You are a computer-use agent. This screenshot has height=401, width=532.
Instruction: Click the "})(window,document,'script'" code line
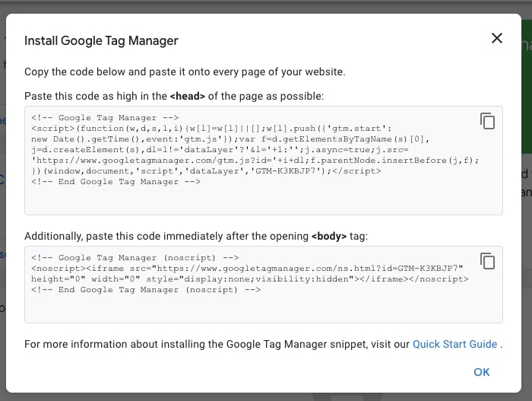click(206, 171)
